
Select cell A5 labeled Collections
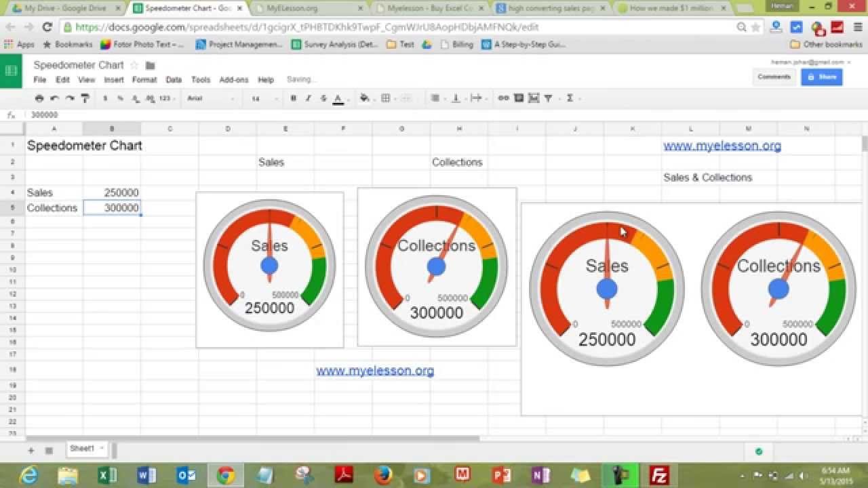pos(54,207)
